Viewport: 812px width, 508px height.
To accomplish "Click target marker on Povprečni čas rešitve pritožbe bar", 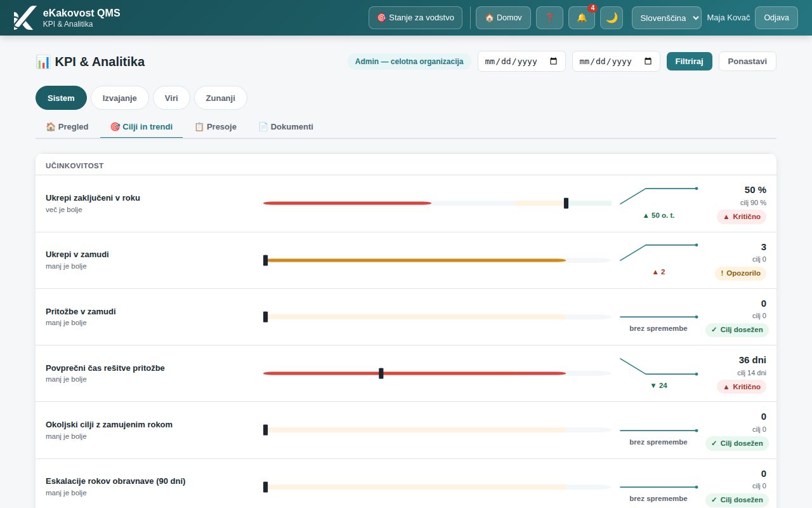I will [x=381, y=373].
